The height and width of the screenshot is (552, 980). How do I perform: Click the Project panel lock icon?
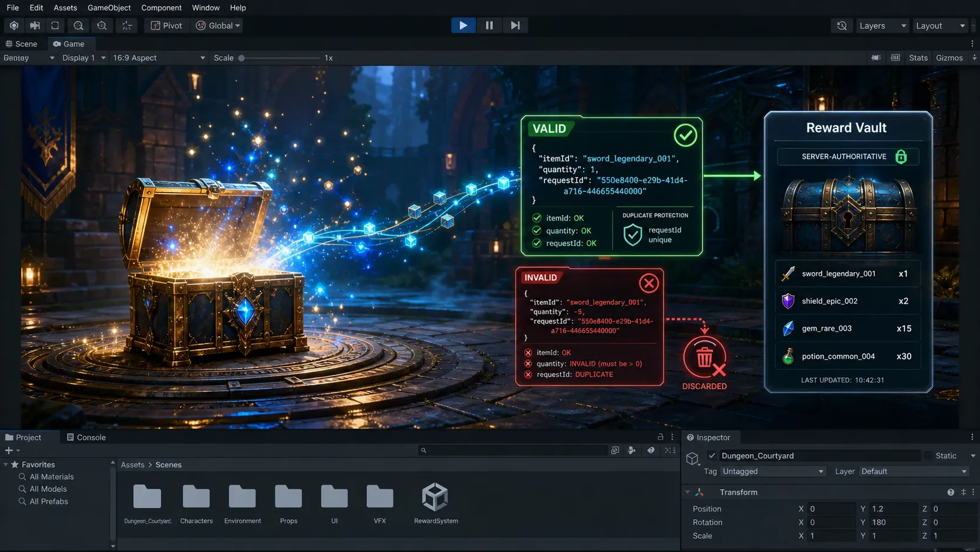pyautogui.click(x=661, y=437)
